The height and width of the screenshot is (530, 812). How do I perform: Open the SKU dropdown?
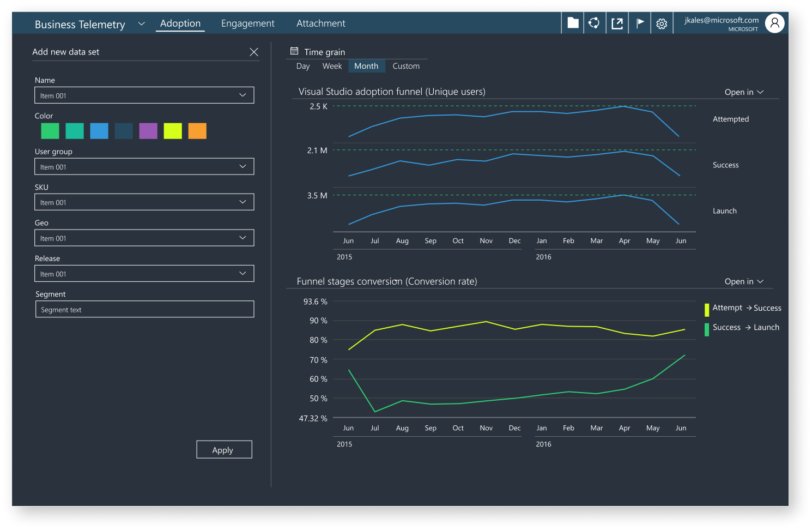[x=144, y=202]
